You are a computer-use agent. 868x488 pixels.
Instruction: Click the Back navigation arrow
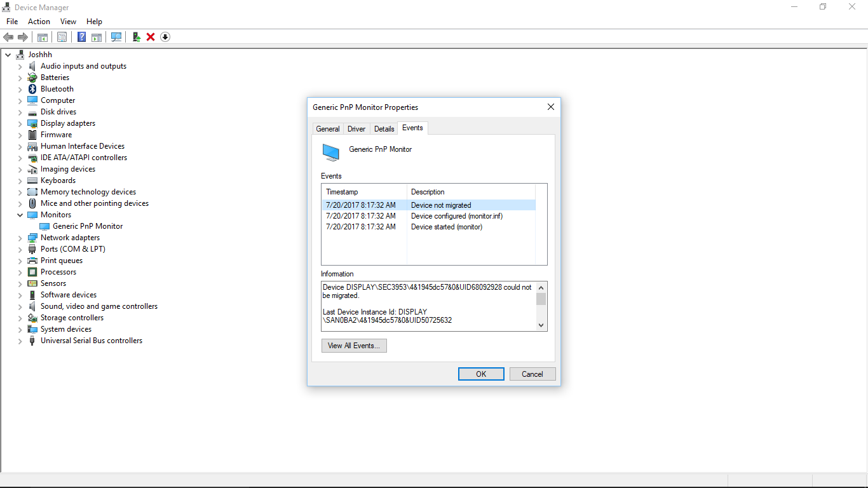(8, 36)
